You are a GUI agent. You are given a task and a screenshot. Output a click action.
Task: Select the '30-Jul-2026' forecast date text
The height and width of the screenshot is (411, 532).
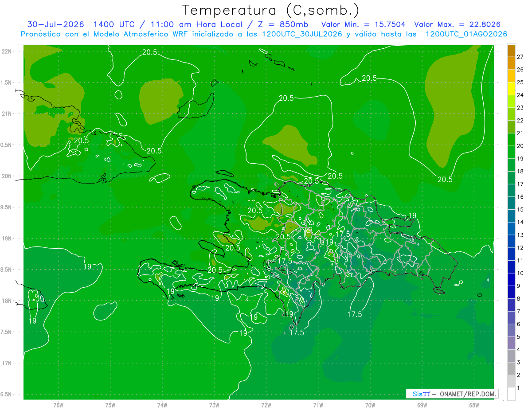56,24
